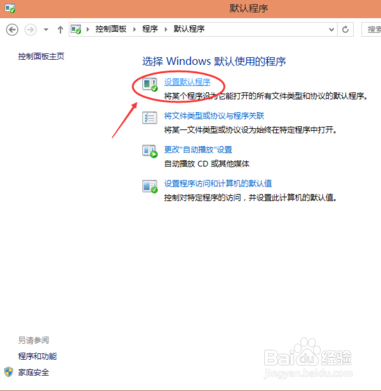Open 更改"自动播放"设置 link
Screen dimensions: 381x391
click(x=198, y=150)
